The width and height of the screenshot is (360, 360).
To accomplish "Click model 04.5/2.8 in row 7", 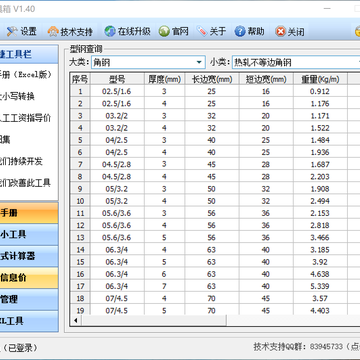I will tap(117, 165).
